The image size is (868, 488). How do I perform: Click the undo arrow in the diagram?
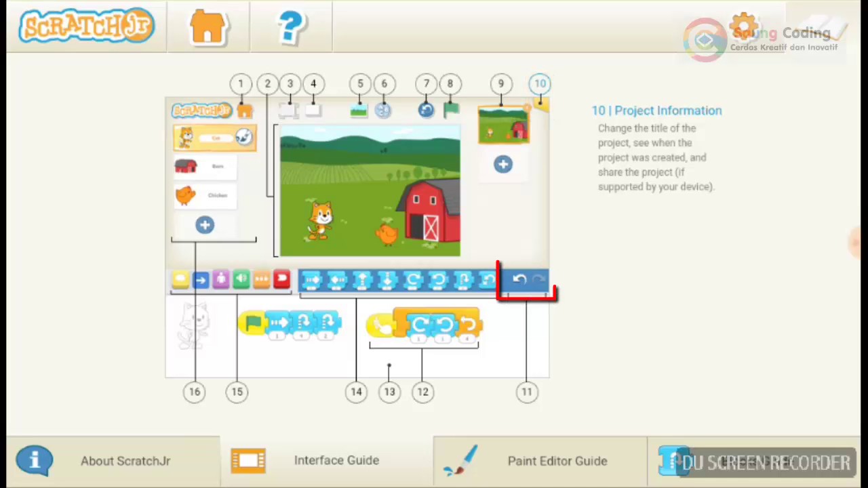[519, 279]
